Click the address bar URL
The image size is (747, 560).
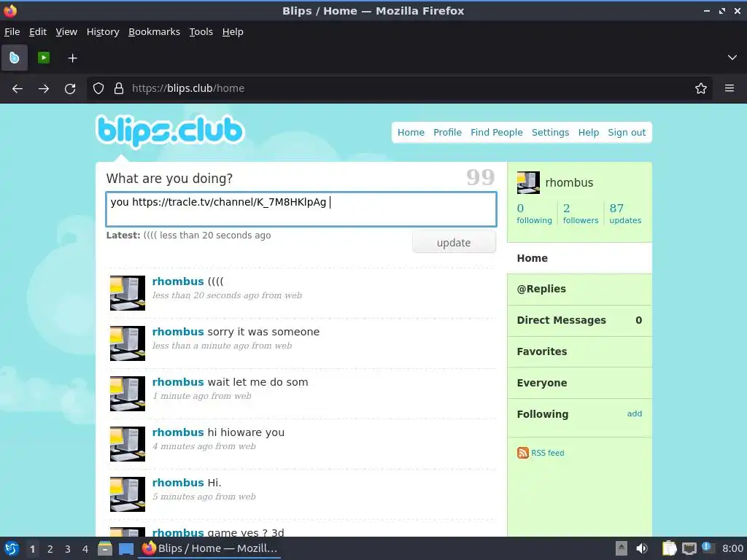[x=188, y=88]
